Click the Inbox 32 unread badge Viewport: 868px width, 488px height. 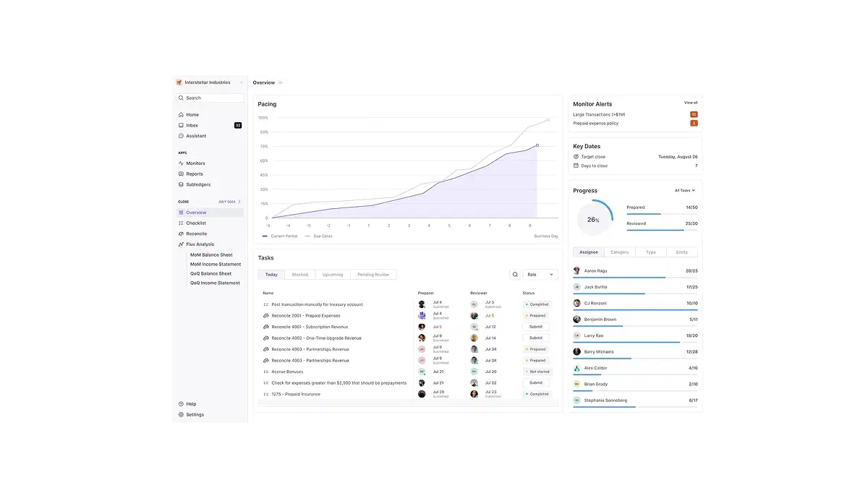238,126
